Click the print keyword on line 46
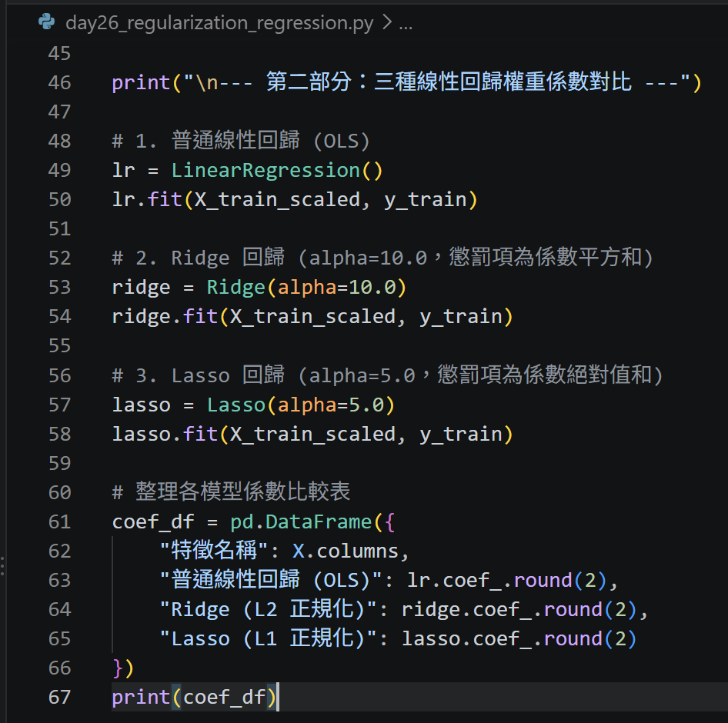 click(x=141, y=82)
